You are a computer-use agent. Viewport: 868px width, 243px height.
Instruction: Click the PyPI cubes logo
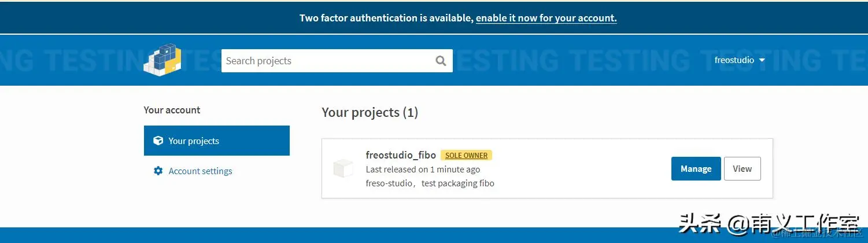pos(162,60)
